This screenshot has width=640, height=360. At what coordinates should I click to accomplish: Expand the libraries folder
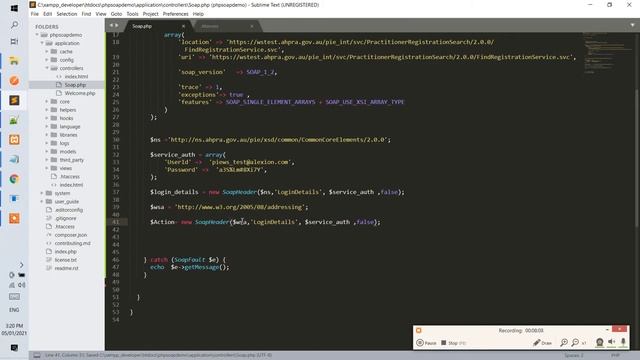(47, 135)
